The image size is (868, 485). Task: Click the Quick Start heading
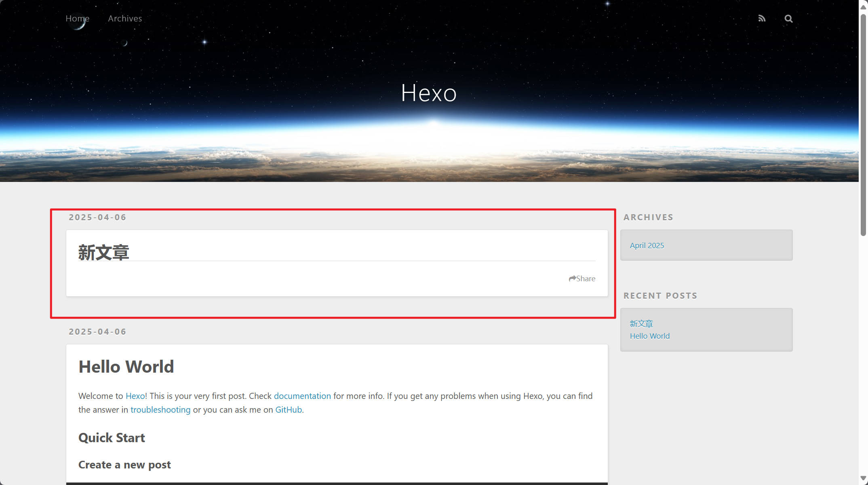pyautogui.click(x=112, y=437)
